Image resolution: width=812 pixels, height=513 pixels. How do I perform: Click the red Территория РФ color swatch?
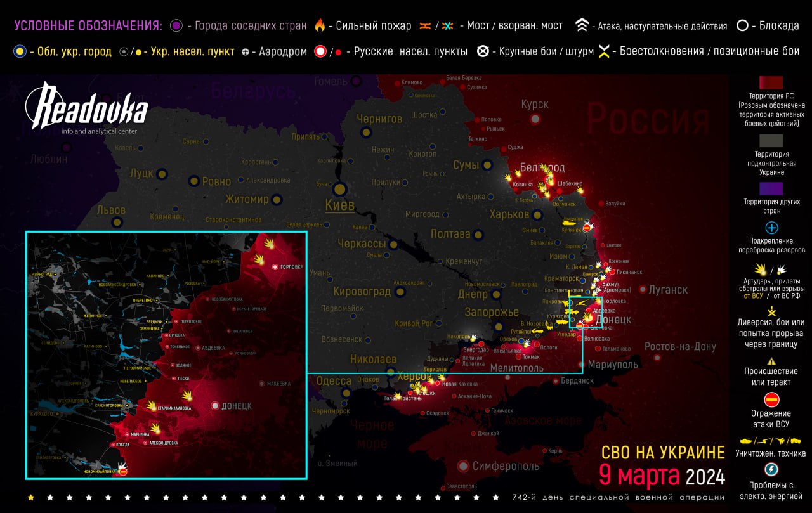(x=771, y=83)
